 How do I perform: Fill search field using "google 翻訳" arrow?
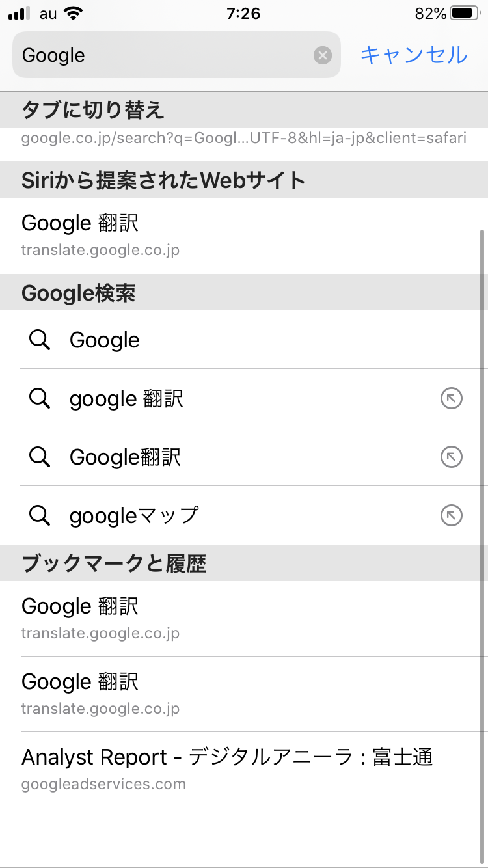pyautogui.click(x=451, y=398)
